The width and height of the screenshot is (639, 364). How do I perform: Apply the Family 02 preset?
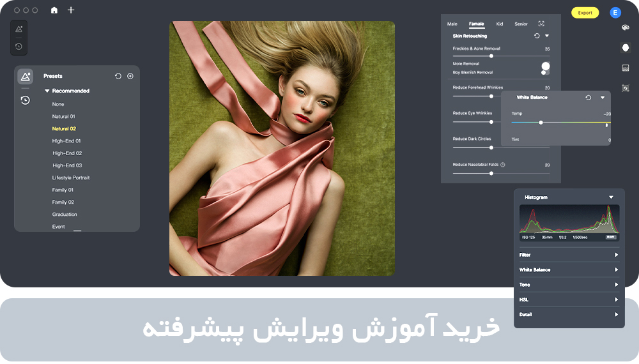point(63,202)
